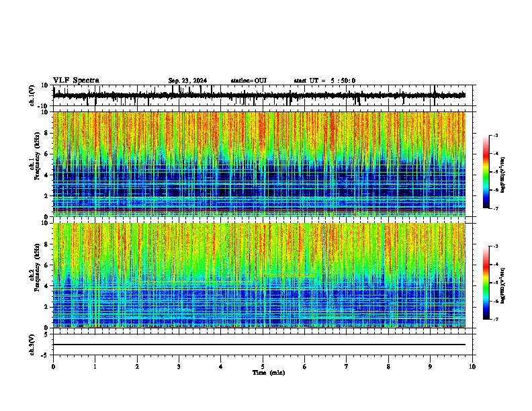This screenshot has height=411, width=532.
Task: Click time axis tick label "8"
Action: point(388,367)
